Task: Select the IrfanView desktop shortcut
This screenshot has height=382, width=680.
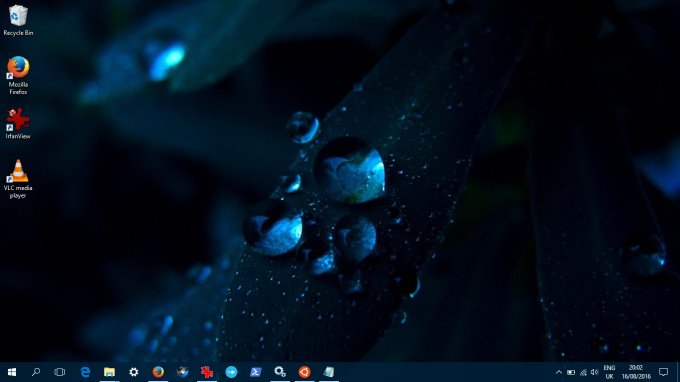Action: [18, 124]
